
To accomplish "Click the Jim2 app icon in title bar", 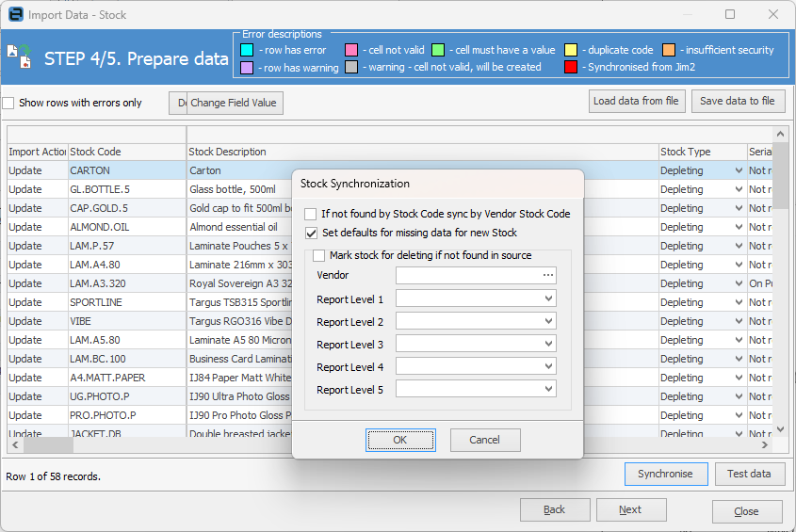I will tap(16, 15).
